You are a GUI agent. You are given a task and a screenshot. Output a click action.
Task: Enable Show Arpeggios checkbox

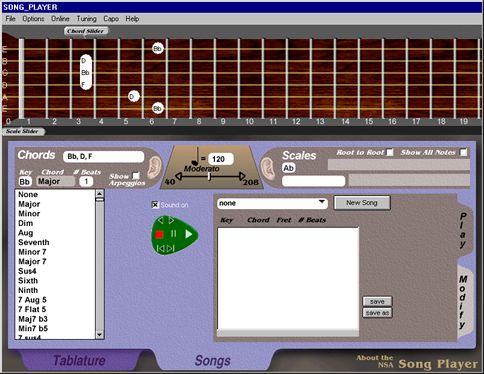136,175
